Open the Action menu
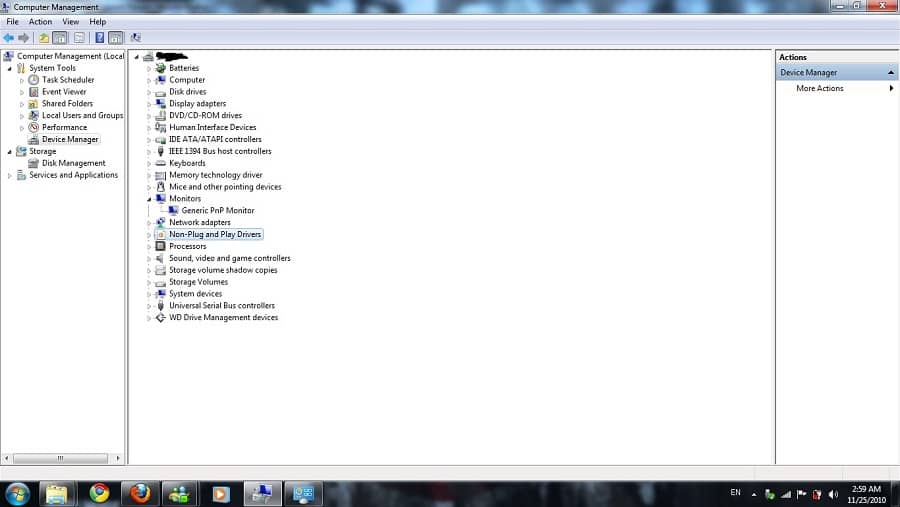900x507 pixels. pyautogui.click(x=40, y=22)
